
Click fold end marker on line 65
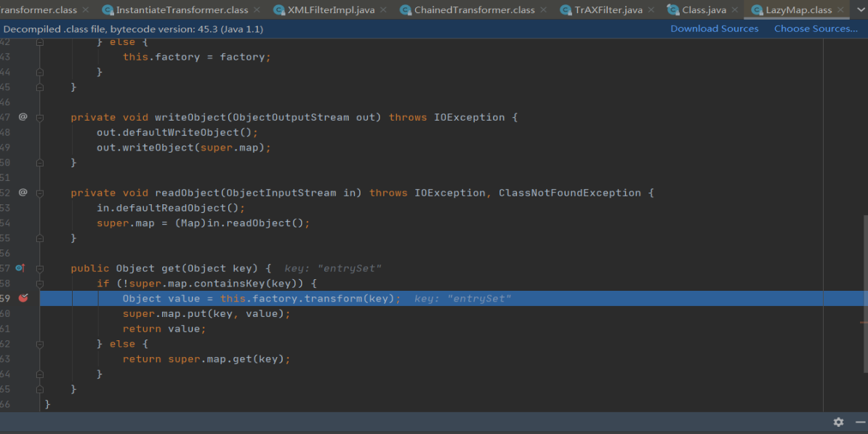coord(40,389)
